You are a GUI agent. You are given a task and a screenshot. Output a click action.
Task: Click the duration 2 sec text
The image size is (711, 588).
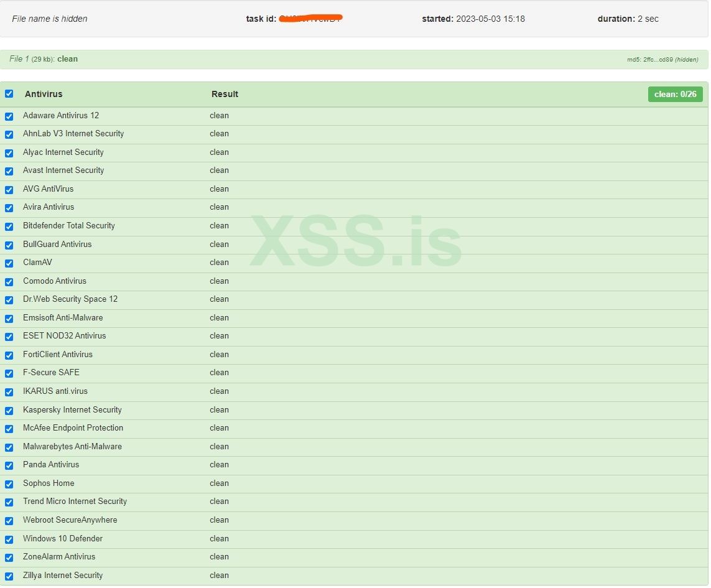[628, 19]
